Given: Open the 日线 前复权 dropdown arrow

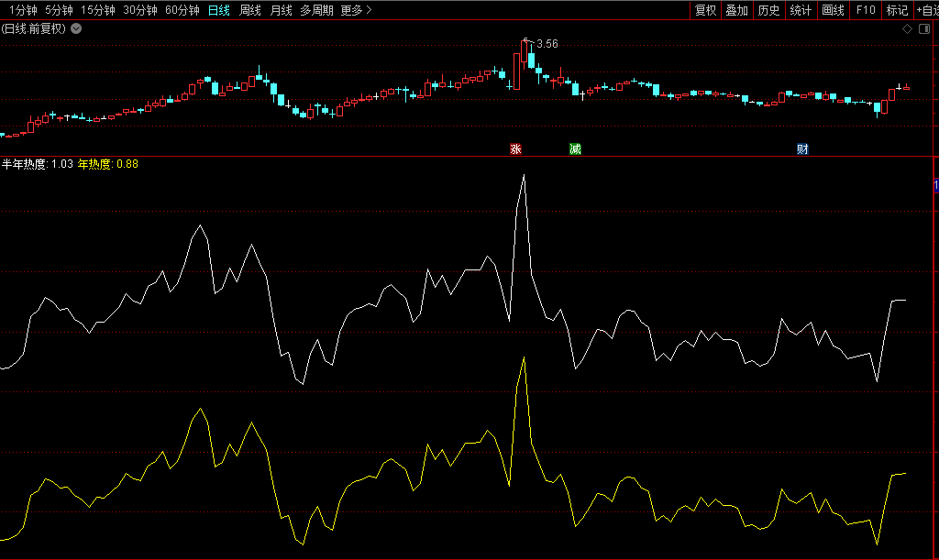Looking at the screenshot, I should coord(76,28).
